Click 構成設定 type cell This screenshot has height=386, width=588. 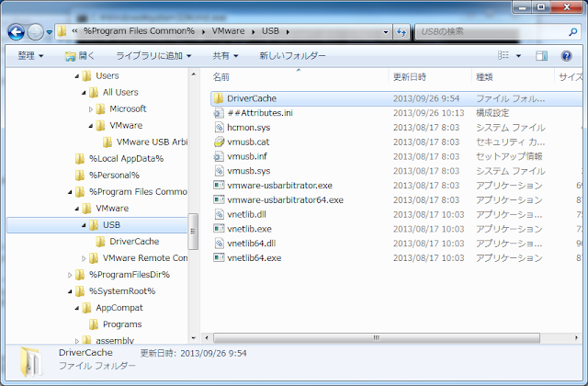[492, 113]
